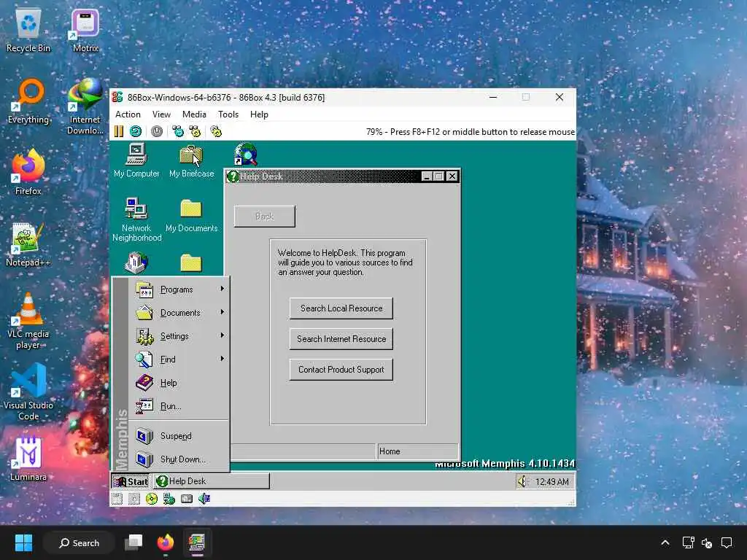
Task: Click host taskbar Search box
Action: [80, 542]
